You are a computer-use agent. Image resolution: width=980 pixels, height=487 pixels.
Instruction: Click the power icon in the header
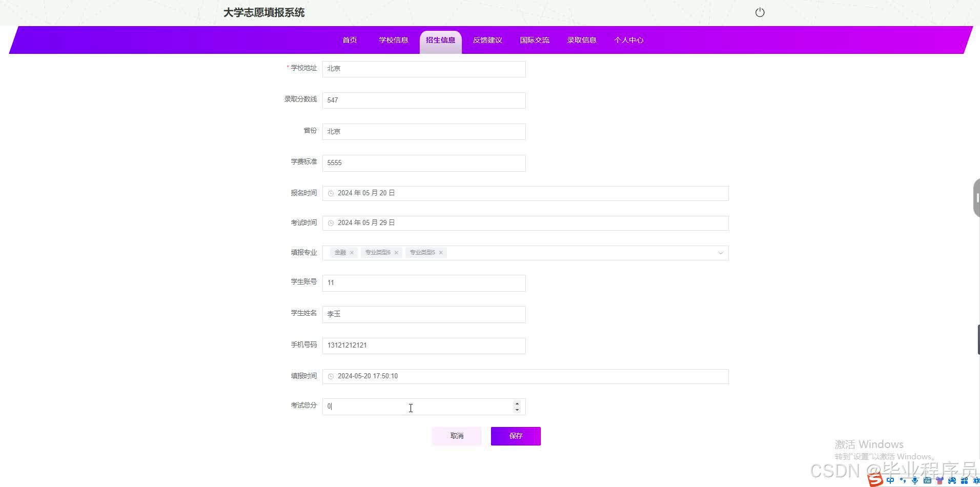click(760, 12)
